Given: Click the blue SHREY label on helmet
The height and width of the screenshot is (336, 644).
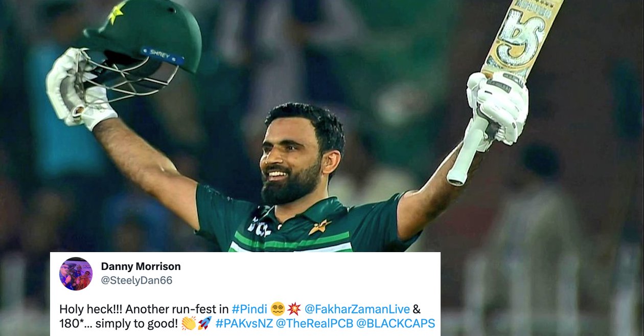Looking at the screenshot, I should pyautogui.click(x=162, y=55).
